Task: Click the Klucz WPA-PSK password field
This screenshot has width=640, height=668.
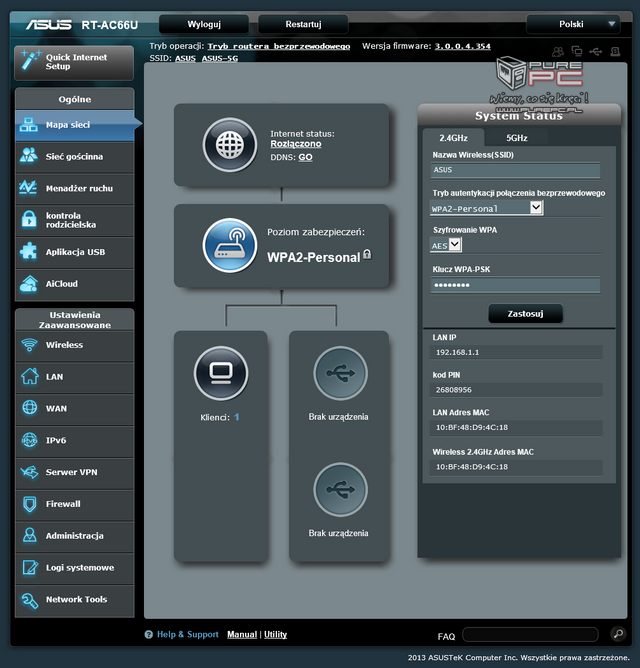Action: click(x=515, y=285)
